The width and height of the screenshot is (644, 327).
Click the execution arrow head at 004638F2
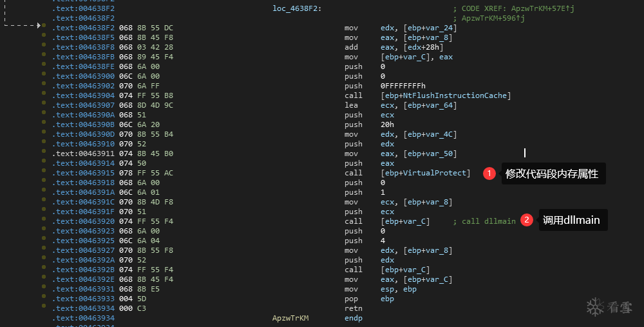(39, 26)
